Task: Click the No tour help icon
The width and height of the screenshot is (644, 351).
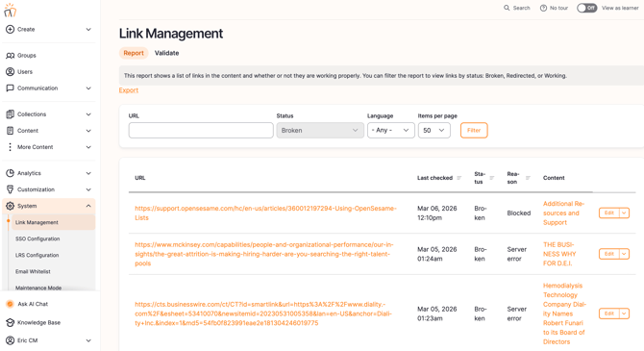Action: click(543, 8)
